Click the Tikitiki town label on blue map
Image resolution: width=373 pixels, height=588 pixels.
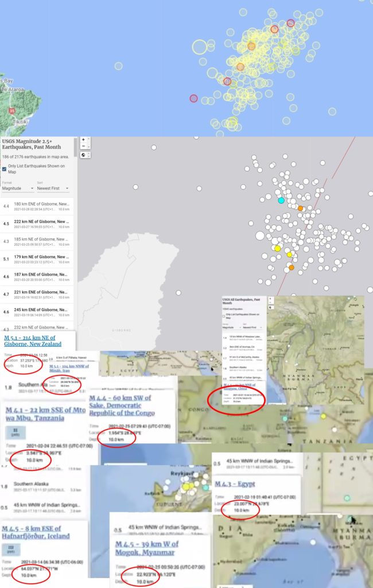click(20, 122)
